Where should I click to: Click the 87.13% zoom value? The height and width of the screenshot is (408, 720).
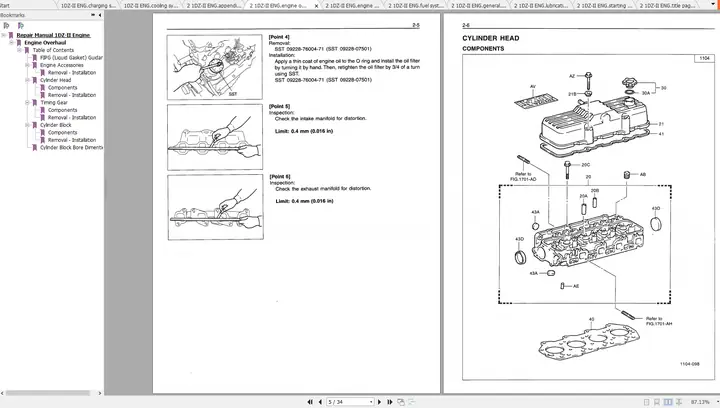point(700,402)
